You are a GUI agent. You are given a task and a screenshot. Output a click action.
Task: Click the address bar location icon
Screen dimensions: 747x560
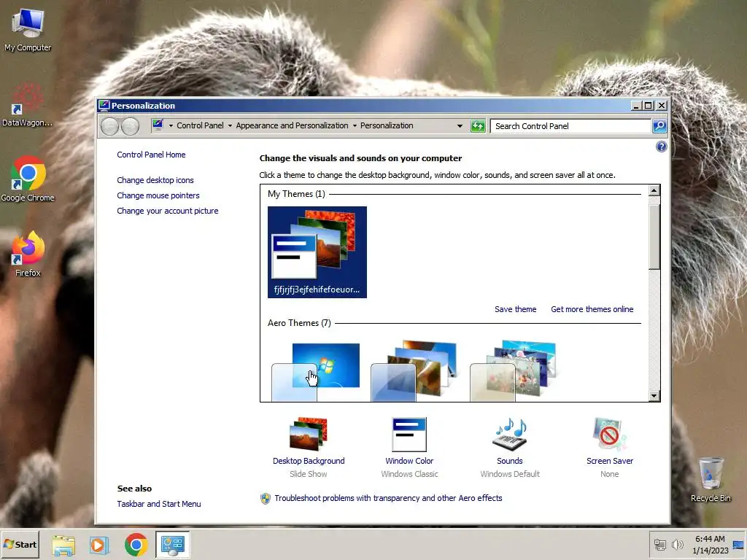point(158,125)
